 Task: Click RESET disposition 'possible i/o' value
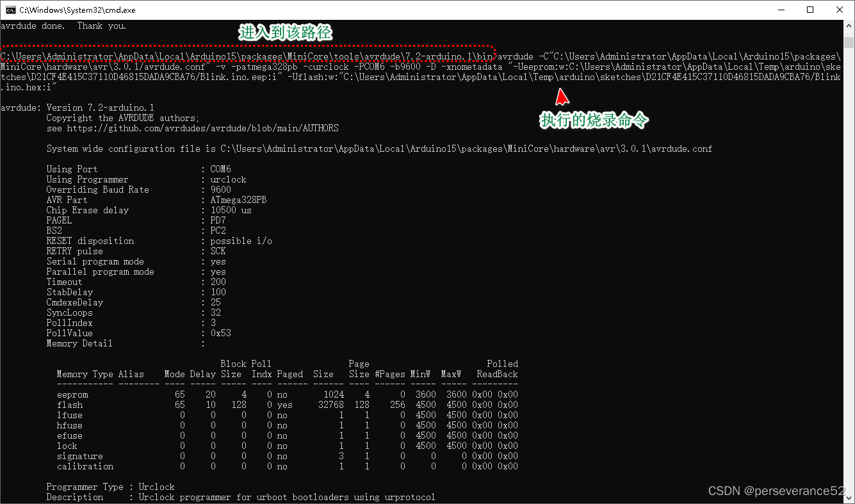pos(241,241)
